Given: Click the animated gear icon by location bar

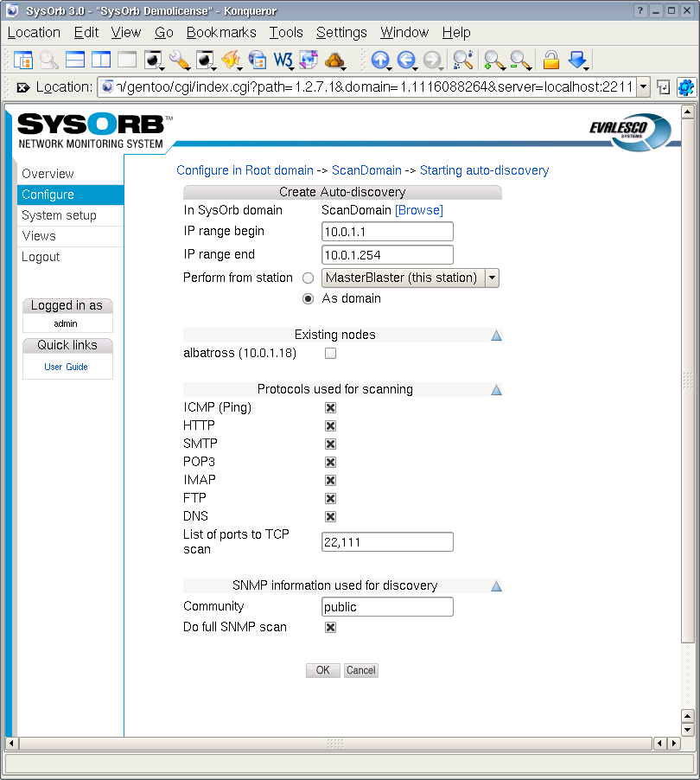Looking at the screenshot, I should click(686, 87).
